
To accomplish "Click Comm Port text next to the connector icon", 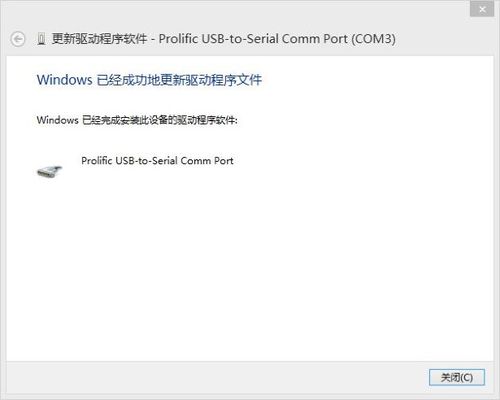I will pyautogui.click(x=207, y=161).
